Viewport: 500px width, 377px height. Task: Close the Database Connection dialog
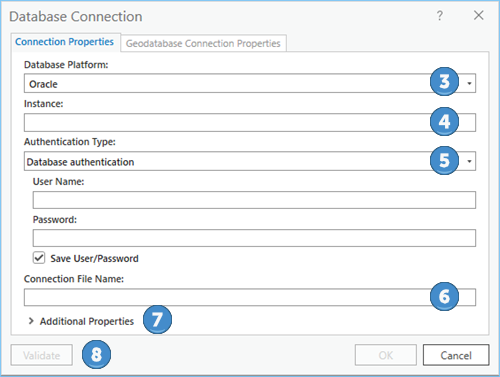479,15
